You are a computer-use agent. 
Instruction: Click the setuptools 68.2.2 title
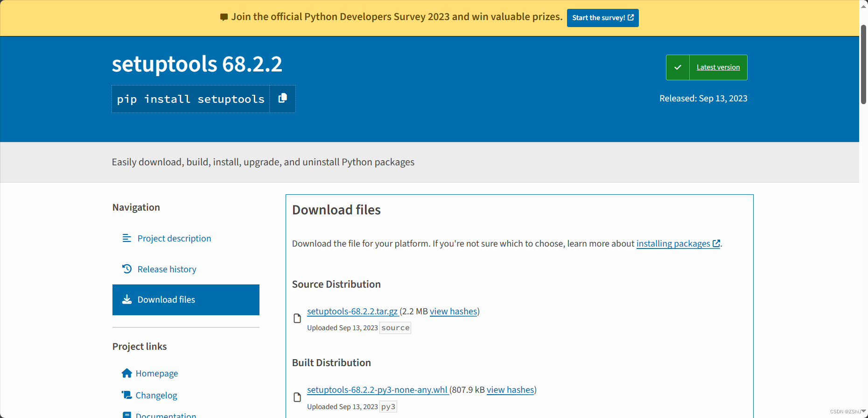click(x=197, y=64)
